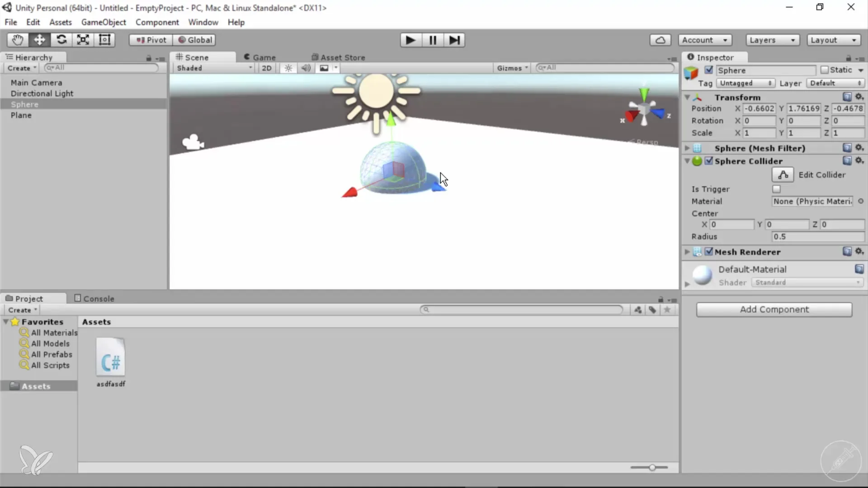The width and height of the screenshot is (868, 488).
Task: Switch to the Game tab
Action: [259, 57]
